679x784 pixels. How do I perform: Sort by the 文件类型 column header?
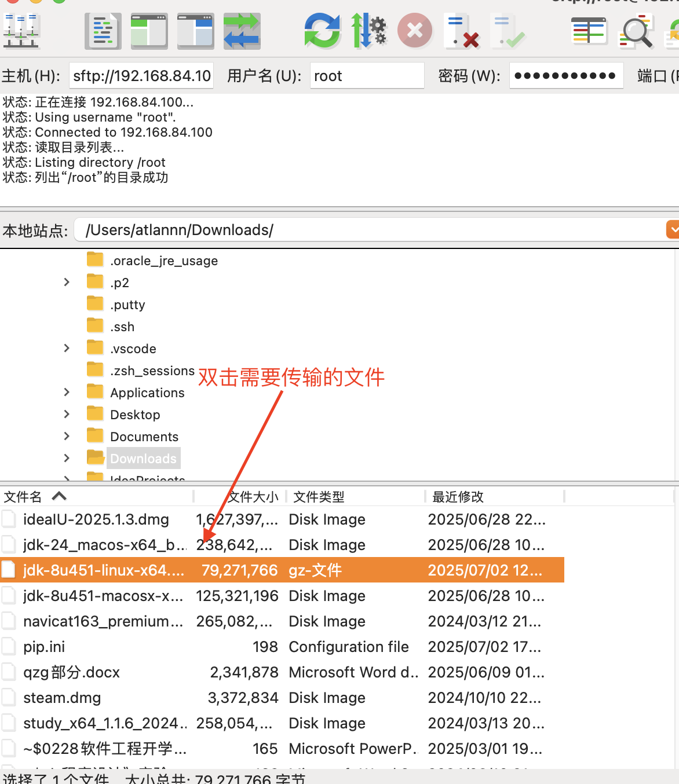tap(356, 496)
